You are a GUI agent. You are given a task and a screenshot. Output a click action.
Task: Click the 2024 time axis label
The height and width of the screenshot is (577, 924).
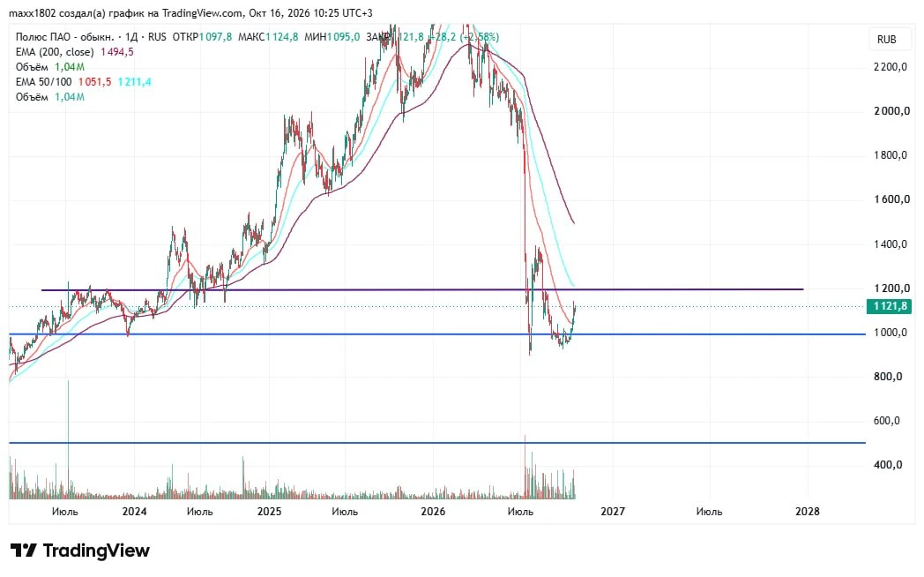point(134,512)
